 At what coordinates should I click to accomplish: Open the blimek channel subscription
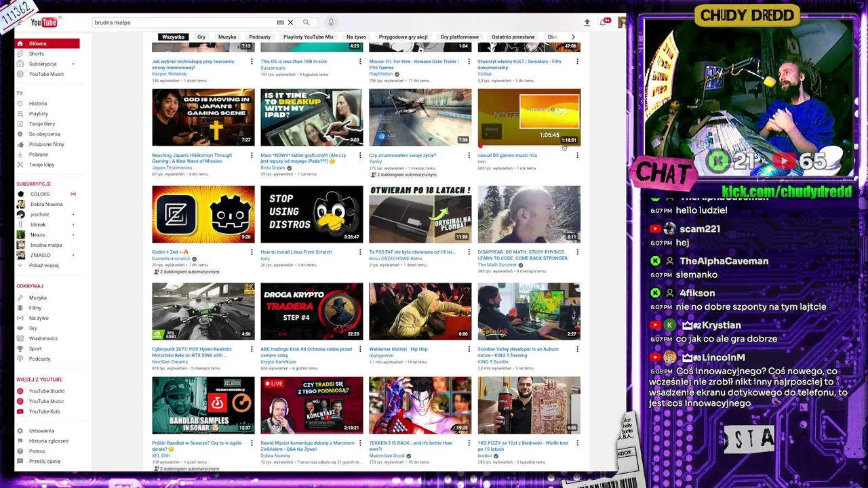click(x=47, y=224)
